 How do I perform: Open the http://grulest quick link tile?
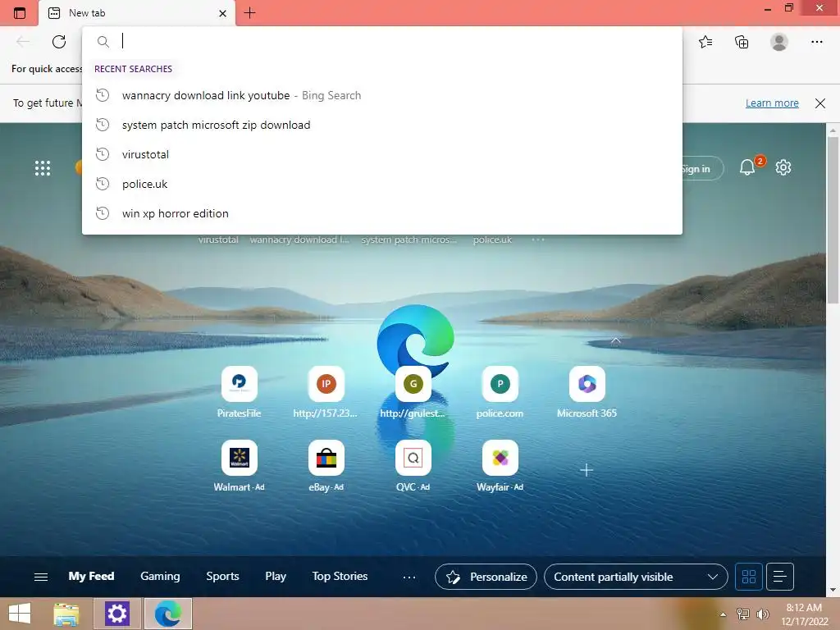(413, 392)
